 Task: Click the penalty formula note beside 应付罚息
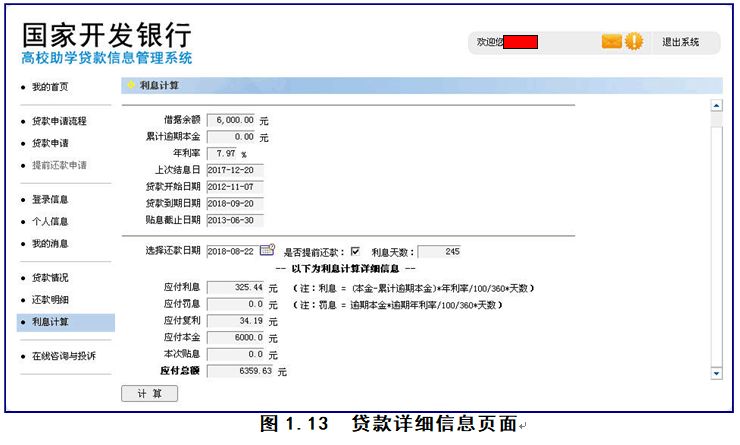pos(398,305)
